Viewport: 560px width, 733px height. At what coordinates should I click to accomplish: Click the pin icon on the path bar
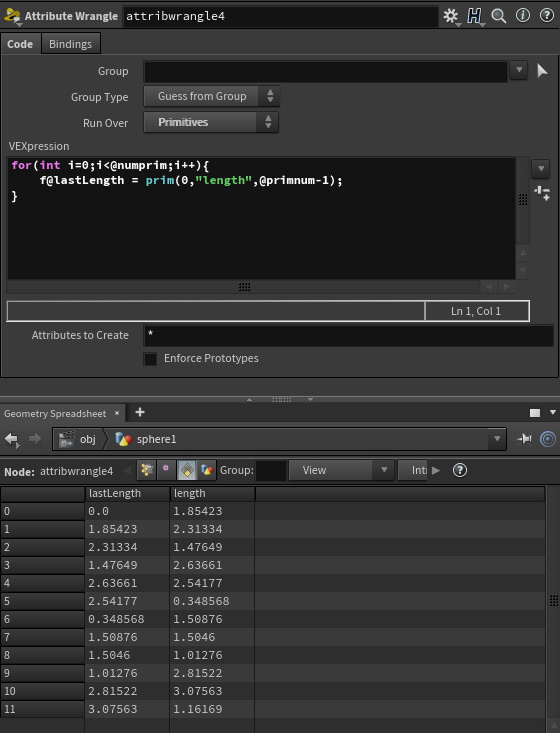pos(524,439)
